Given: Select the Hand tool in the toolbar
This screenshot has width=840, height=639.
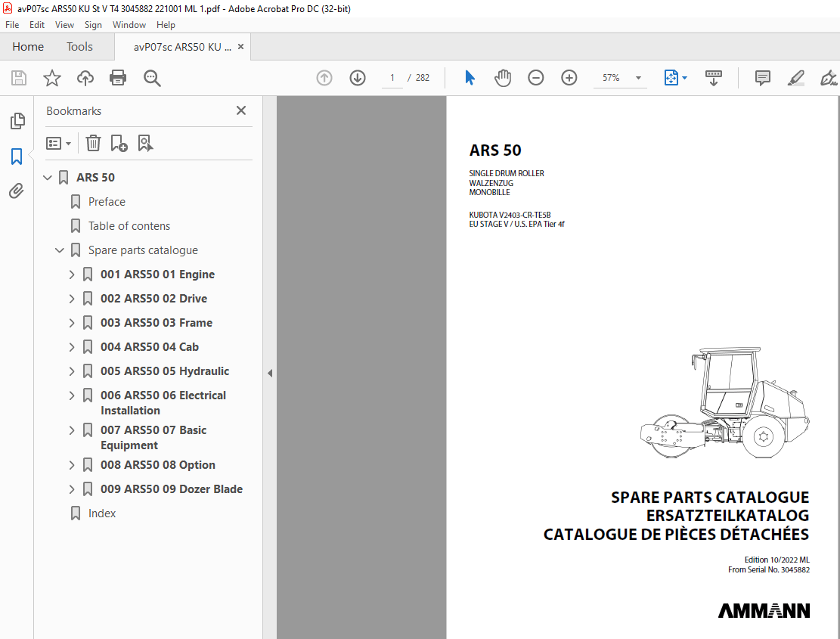Looking at the screenshot, I should [x=502, y=77].
